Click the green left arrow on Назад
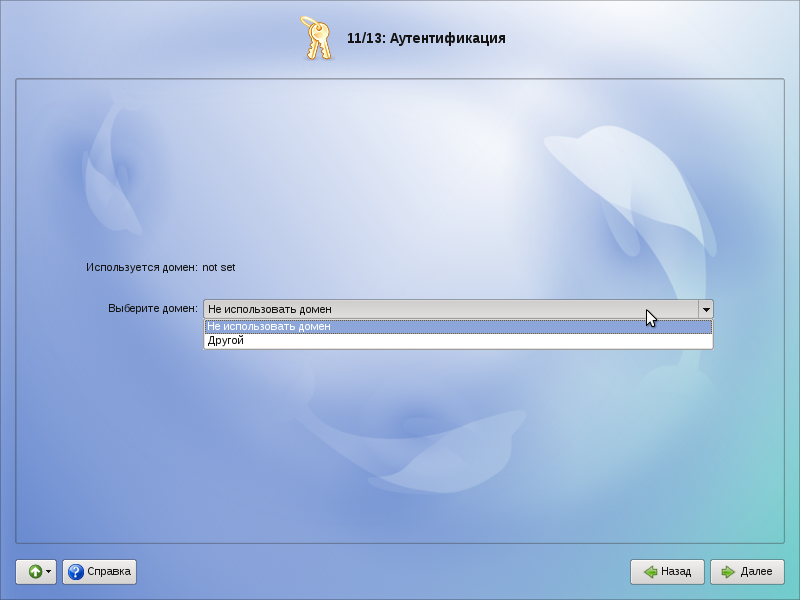The image size is (800, 600). pos(650,572)
